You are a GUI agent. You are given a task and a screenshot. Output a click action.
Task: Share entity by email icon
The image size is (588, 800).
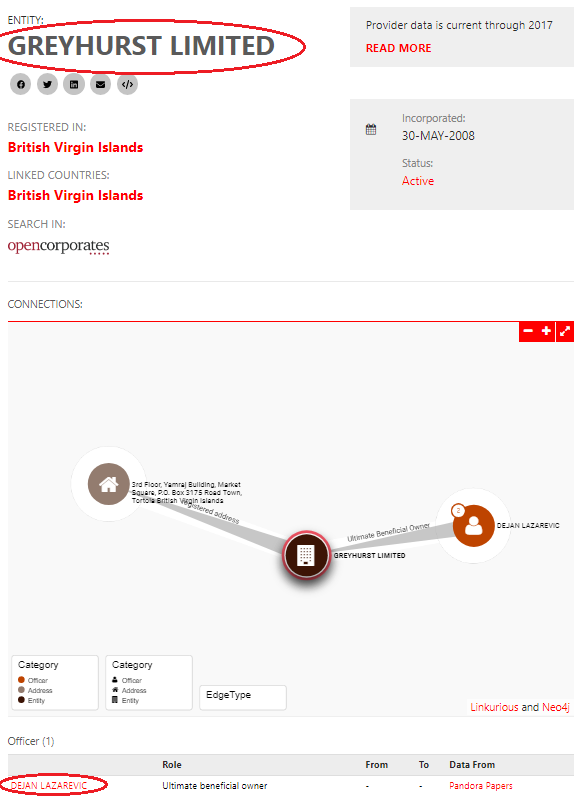[101, 84]
